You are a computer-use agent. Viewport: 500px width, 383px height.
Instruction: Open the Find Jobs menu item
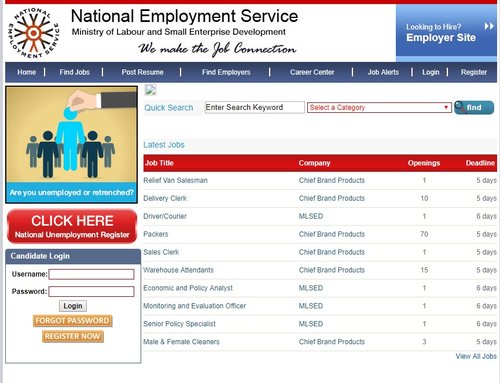tap(74, 72)
